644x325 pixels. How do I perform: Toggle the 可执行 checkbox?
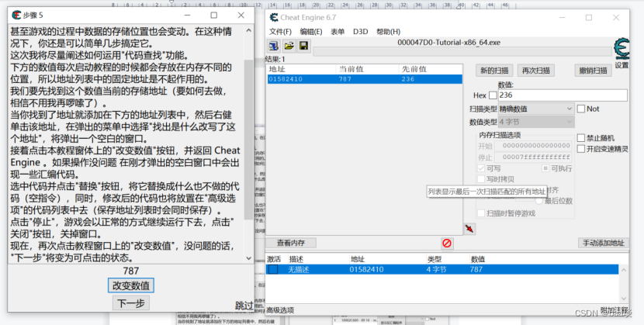coord(545,168)
